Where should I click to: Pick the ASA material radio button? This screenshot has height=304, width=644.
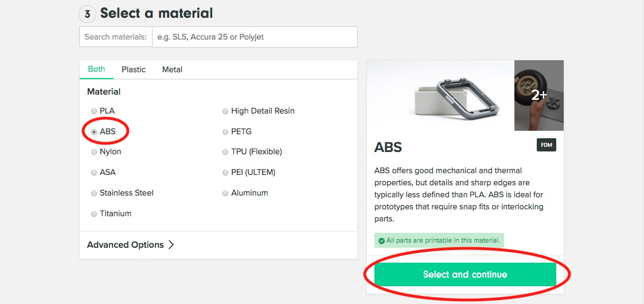(x=94, y=173)
